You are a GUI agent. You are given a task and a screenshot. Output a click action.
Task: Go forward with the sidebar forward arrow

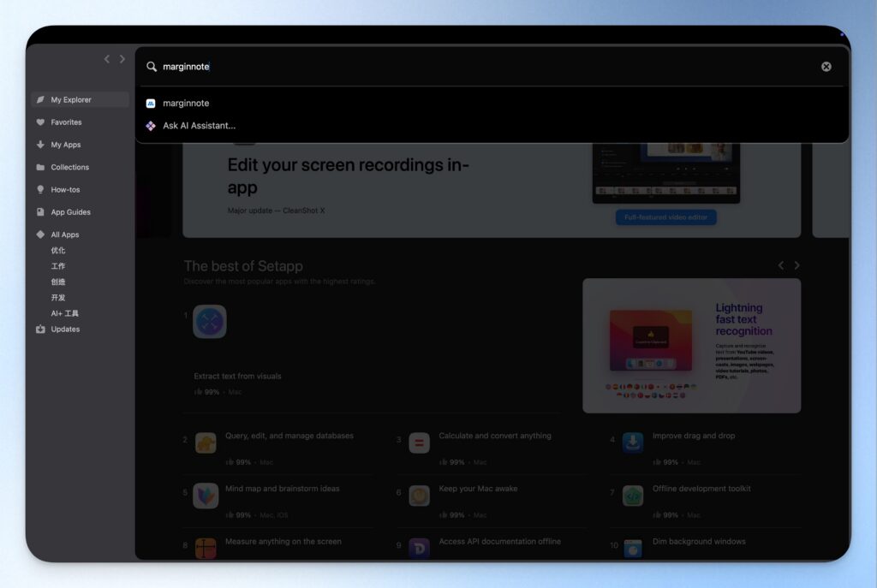pos(122,59)
